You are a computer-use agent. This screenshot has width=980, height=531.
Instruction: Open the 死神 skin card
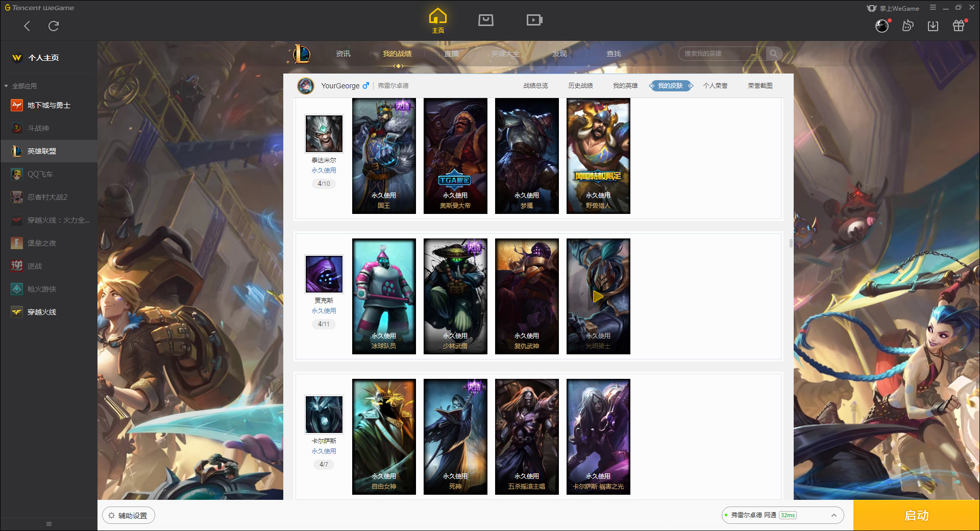tap(455, 437)
